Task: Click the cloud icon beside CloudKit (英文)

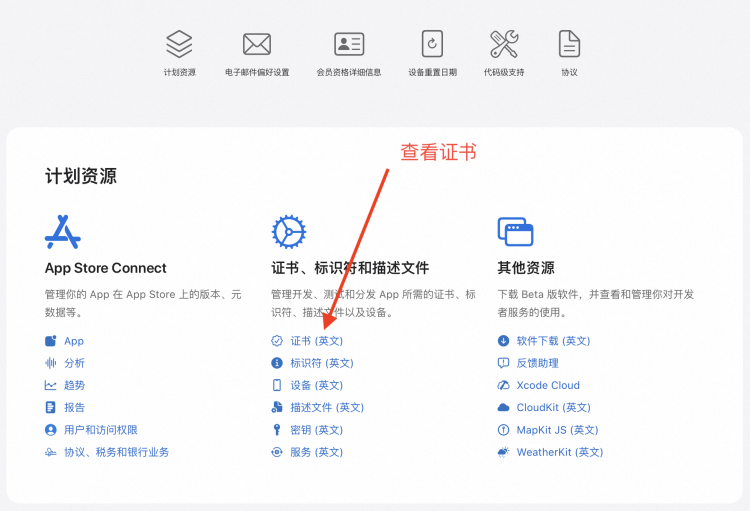Action: coord(503,408)
